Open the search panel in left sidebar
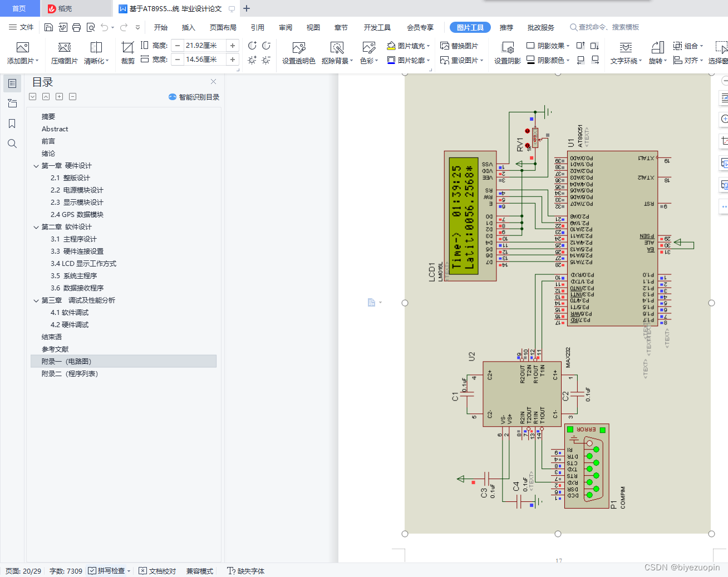 pyautogui.click(x=12, y=144)
